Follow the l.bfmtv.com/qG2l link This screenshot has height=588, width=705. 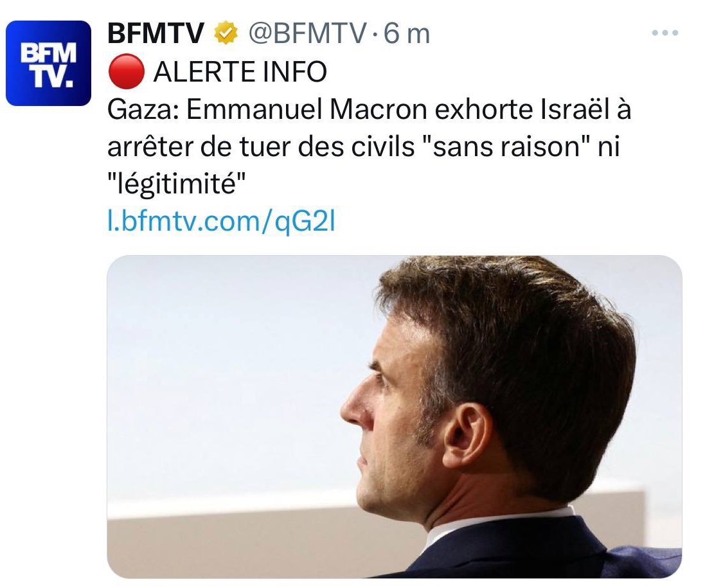click(x=220, y=222)
